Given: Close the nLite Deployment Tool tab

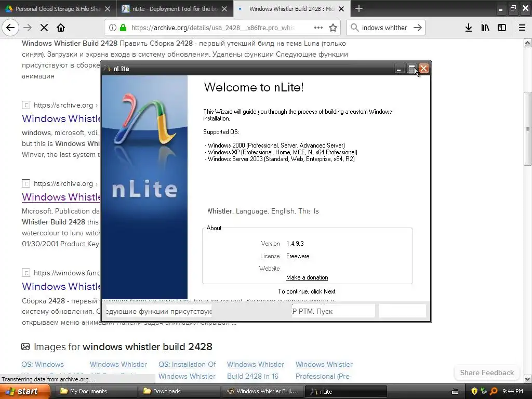Looking at the screenshot, I should click(224, 9).
